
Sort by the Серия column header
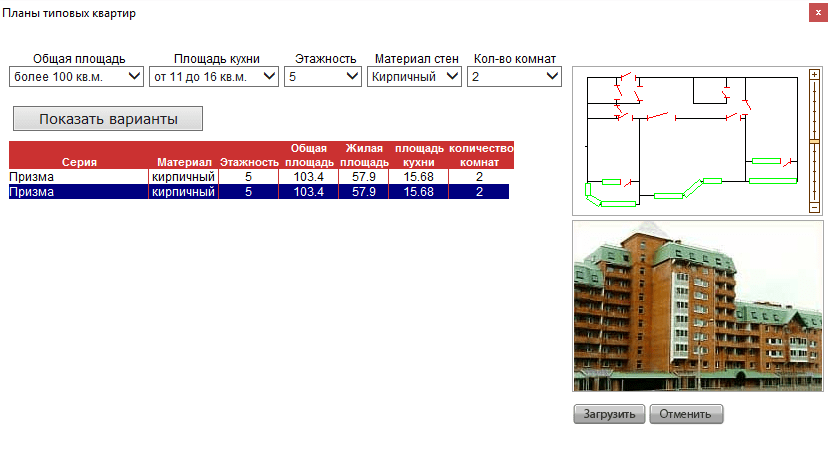(x=79, y=162)
